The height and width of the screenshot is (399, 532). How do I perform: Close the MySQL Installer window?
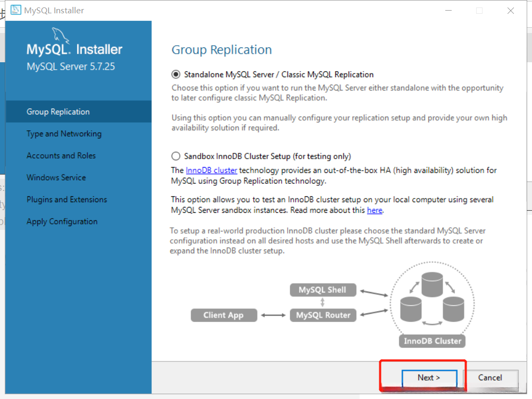point(511,11)
